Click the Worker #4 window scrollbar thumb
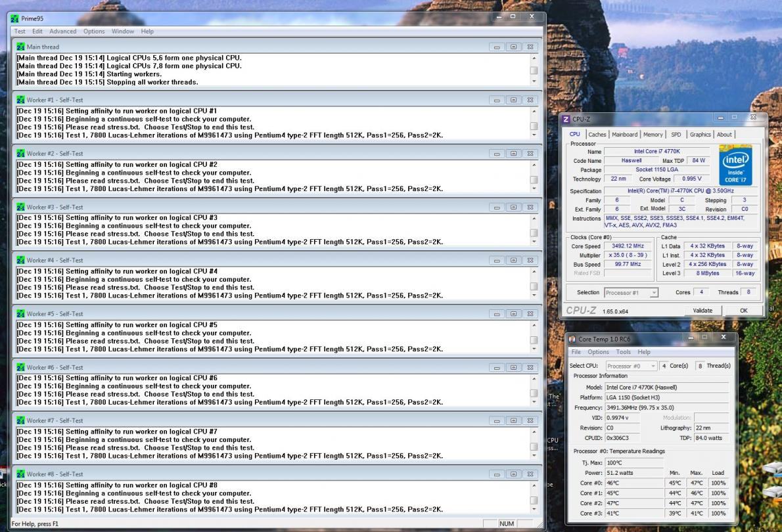782x532 pixels. coord(534,287)
